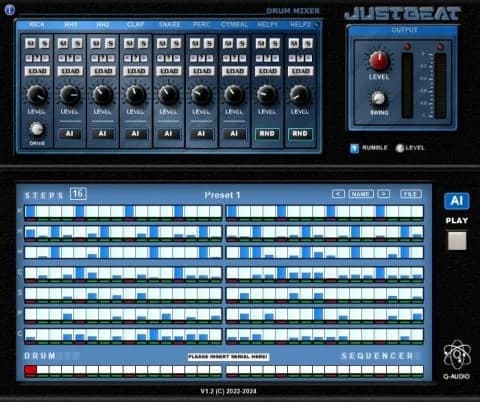Click the KICK drive knob
Viewport: 480px width, 402px height.
coord(37,129)
